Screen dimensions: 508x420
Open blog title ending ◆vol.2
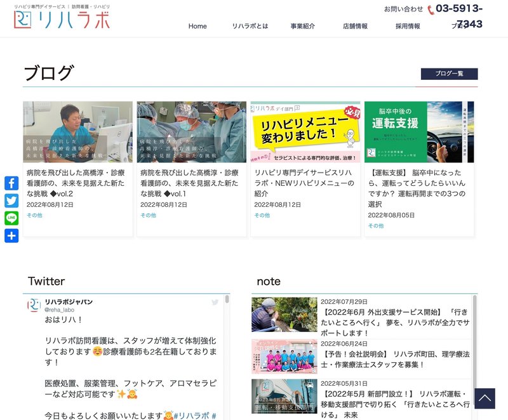tap(76, 183)
